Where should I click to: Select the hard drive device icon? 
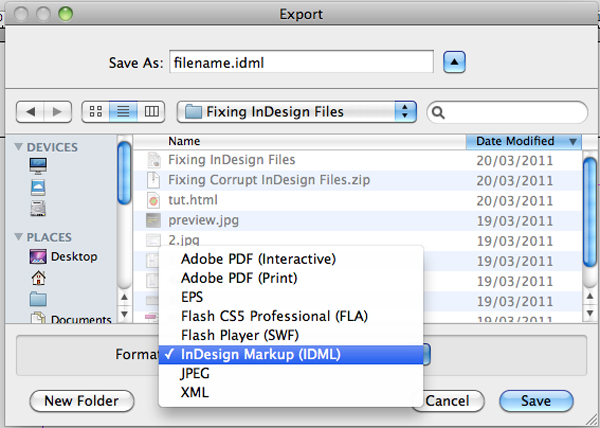[38, 208]
